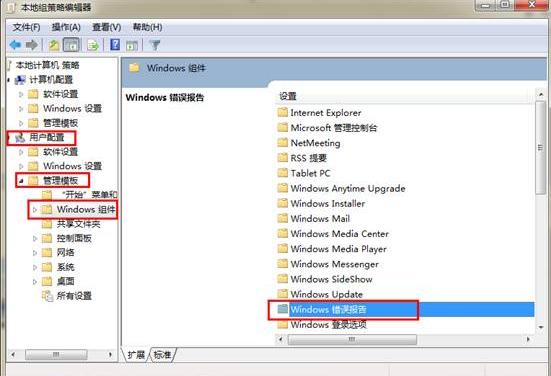Select Windows 组件 tree node
This screenshot has height=376, width=551.
86,209
